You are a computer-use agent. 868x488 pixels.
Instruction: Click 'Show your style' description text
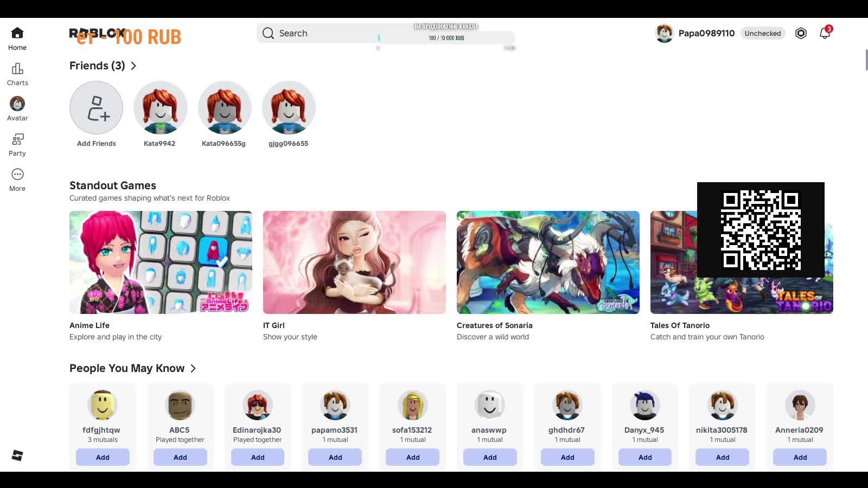click(290, 337)
